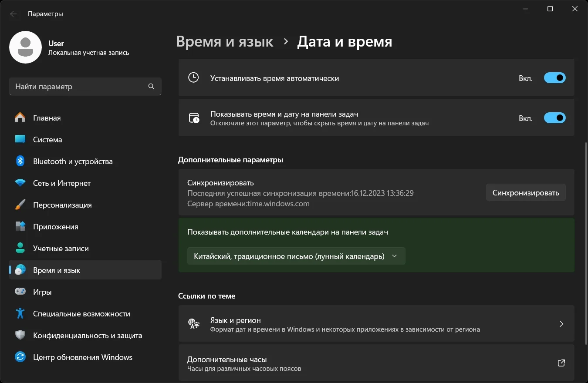Image resolution: width=588 pixels, height=383 pixels.
Task: Open Специальные возможности section
Action: [x=85, y=314]
